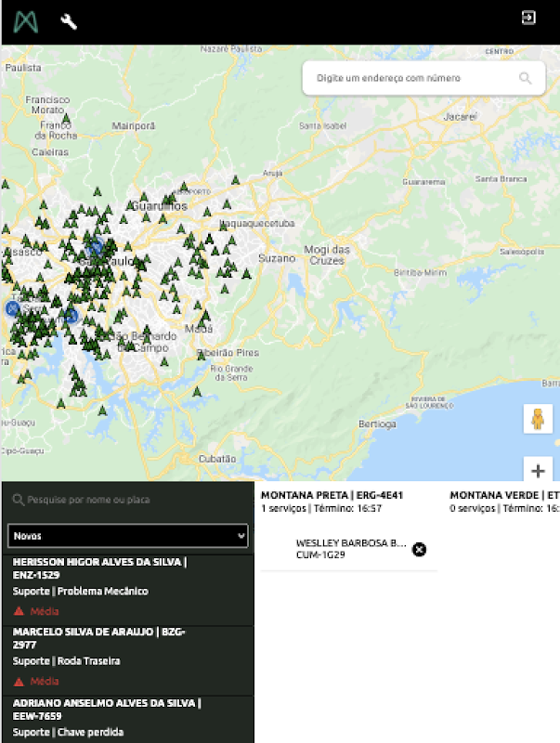Click the logout icon in top bar
The height and width of the screenshot is (743, 560).
[x=528, y=18]
